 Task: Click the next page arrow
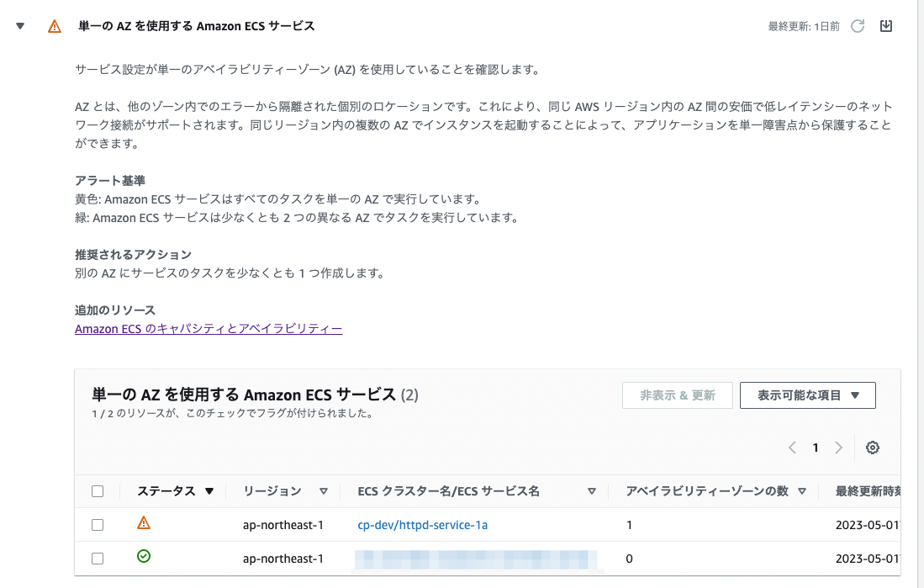pyautogui.click(x=838, y=448)
